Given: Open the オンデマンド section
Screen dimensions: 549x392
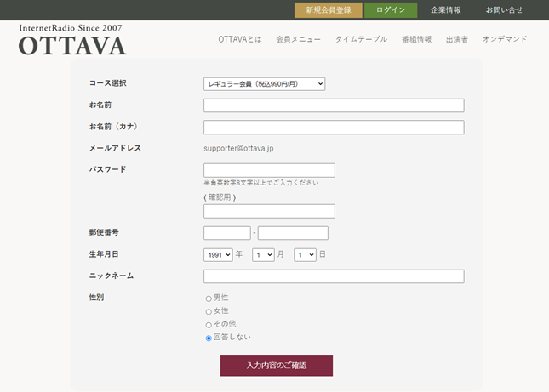Looking at the screenshot, I should (505, 39).
